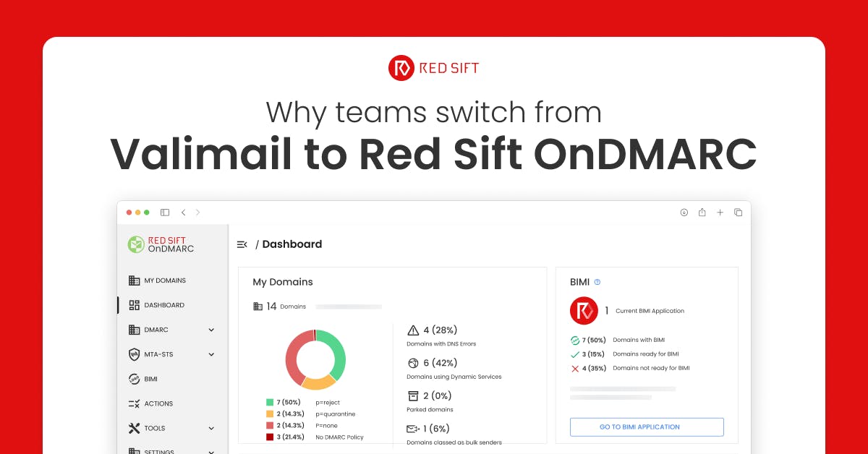
Task: Select the Dashboard breadcrumb label
Action: [292, 244]
